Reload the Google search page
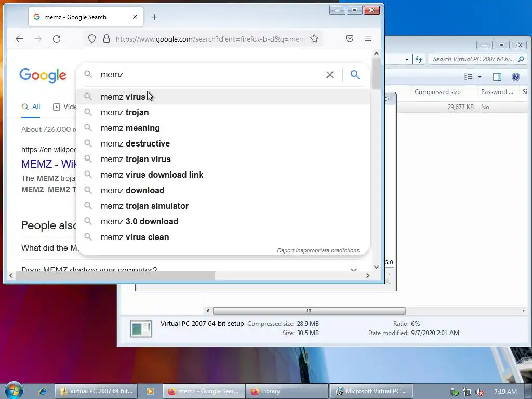The image size is (532, 399). click(x=57, y=38)
